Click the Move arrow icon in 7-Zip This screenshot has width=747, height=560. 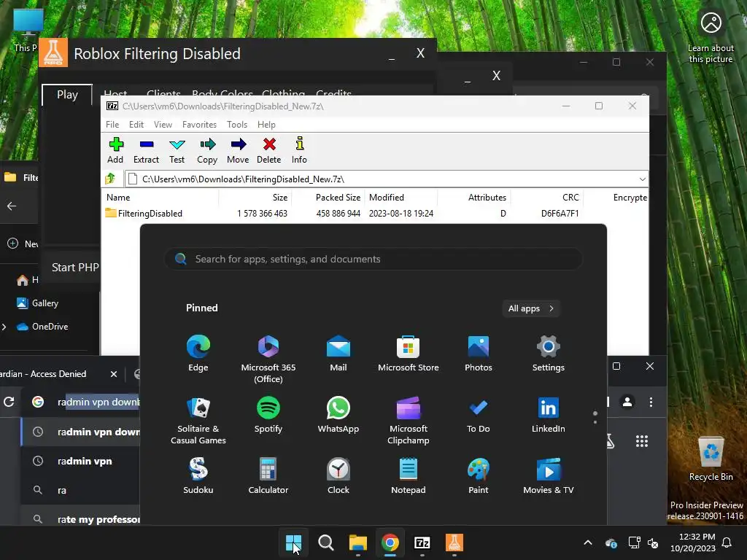(x=238, y=150)
